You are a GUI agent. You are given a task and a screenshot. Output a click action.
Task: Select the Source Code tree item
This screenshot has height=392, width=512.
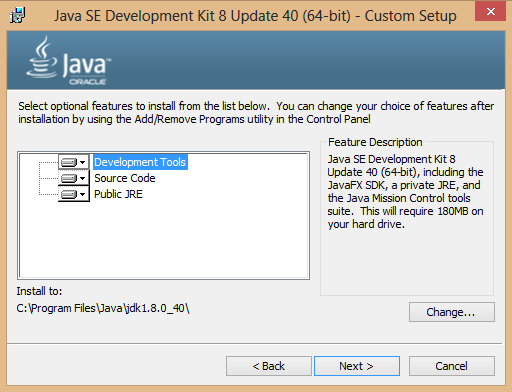click(125, 178)
